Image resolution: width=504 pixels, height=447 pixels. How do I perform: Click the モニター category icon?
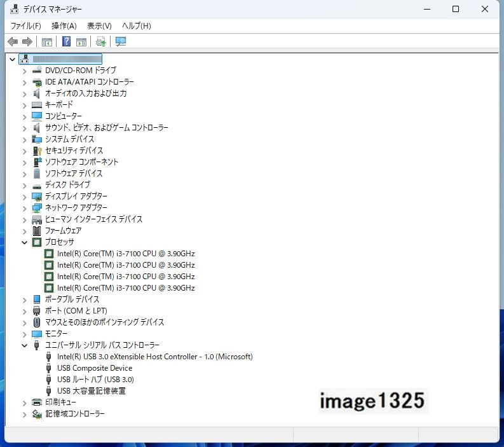click(37, 334)
